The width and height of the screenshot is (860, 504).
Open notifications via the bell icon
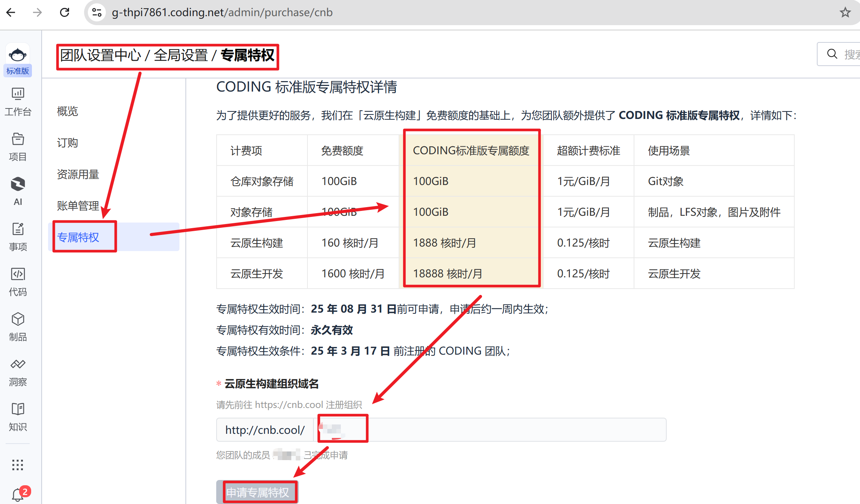pyautogui.click(x=18, y=494)
